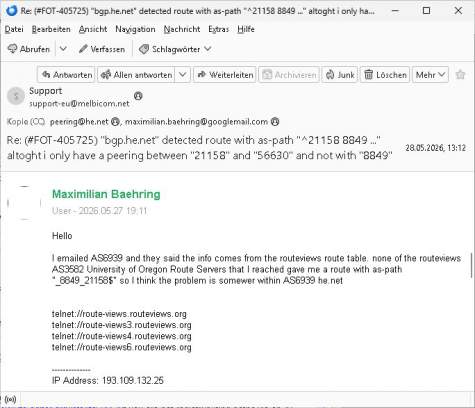Click the maximilian.baehring@googlemail.com CC address

point(196,122)
